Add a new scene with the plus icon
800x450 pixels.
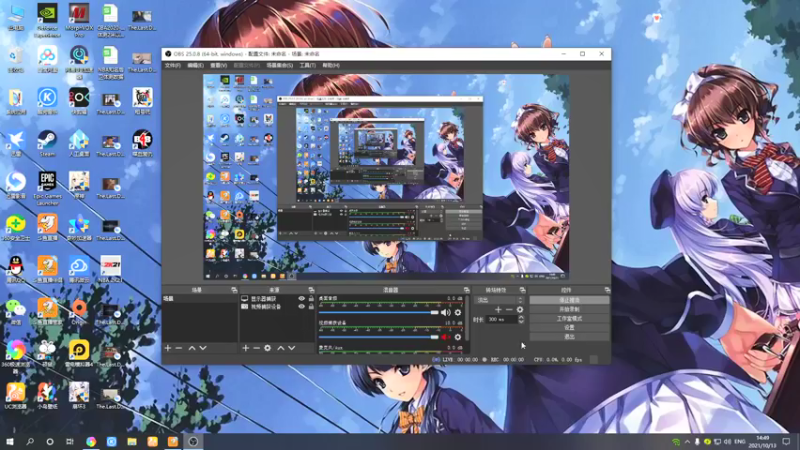tap(168, 348)
